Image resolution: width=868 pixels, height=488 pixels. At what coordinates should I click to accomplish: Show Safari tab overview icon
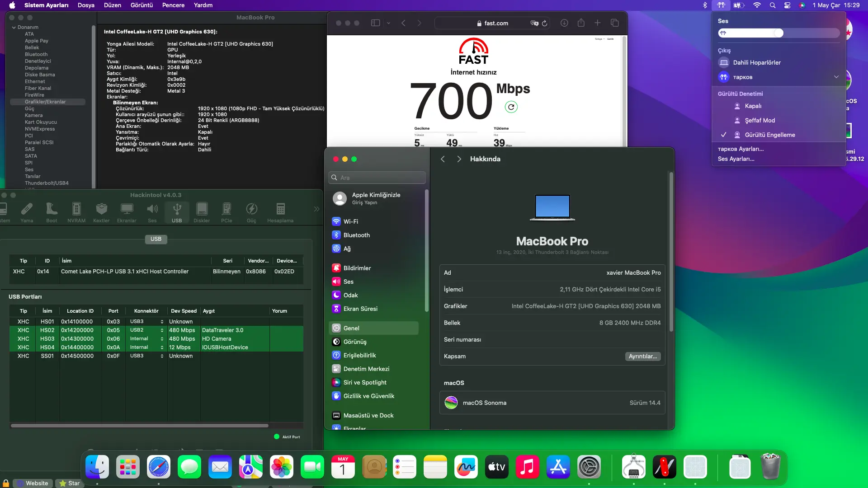pos(615,23)
